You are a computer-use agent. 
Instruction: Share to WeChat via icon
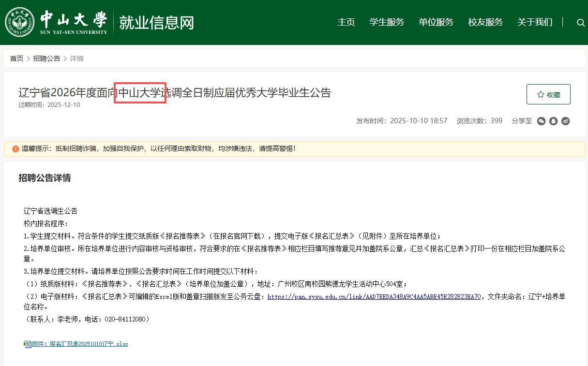pos(542,121)
